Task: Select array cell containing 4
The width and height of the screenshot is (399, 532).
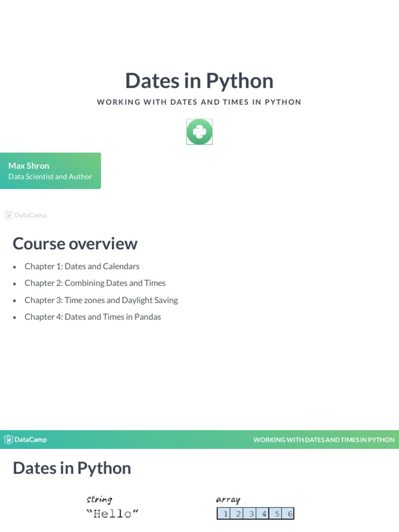Action: pos(262,514)
